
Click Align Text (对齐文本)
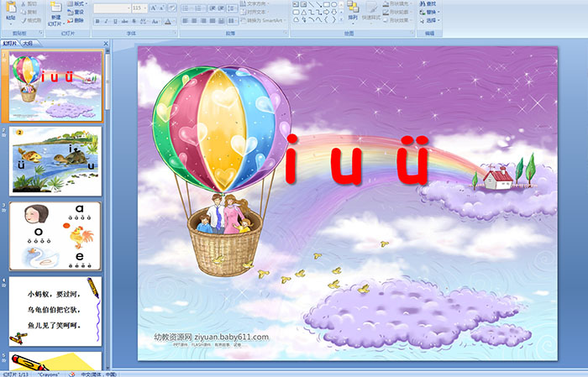255,12
